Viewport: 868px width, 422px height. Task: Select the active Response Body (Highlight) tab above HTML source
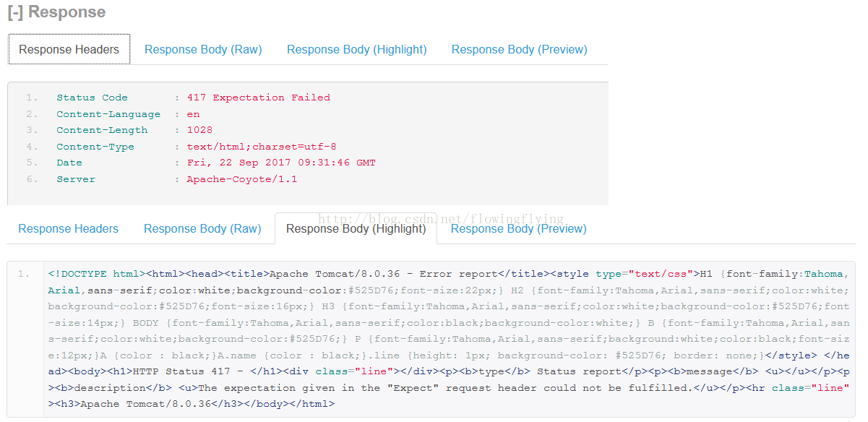[356, 228]
